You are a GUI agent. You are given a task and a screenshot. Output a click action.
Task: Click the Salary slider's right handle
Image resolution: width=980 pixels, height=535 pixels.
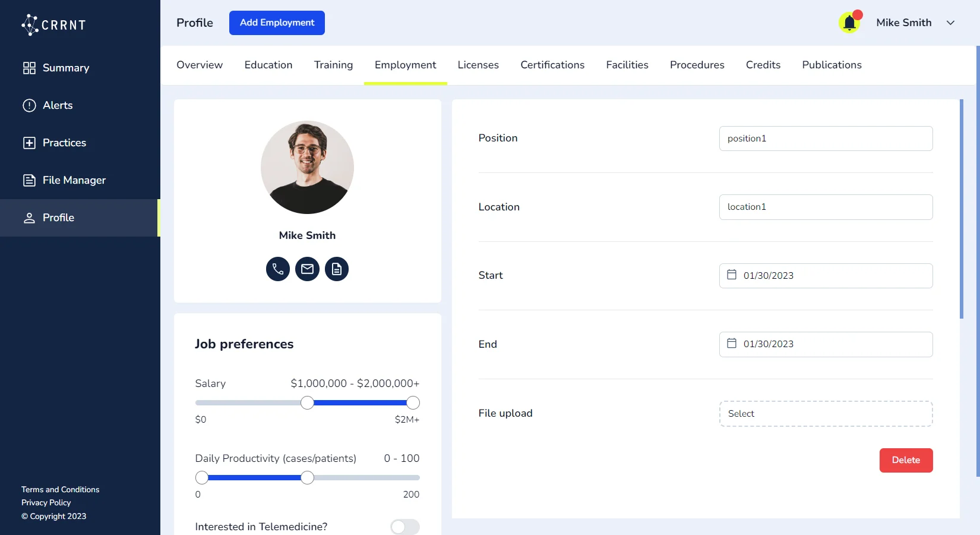click(x=413, y=403)
